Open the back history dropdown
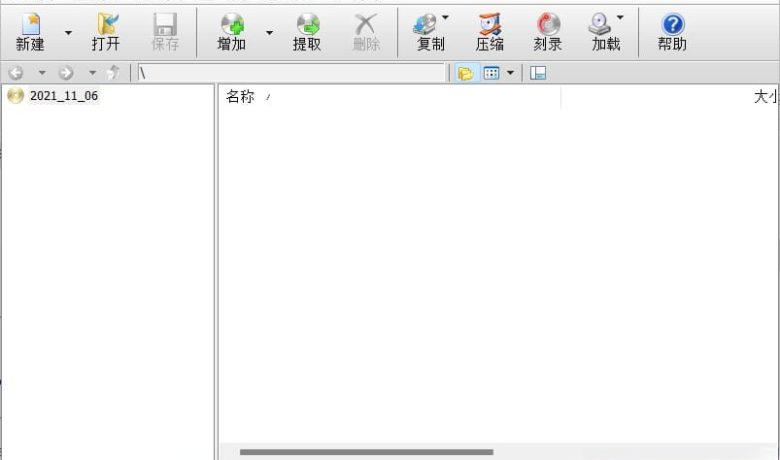 (x=42, y=73)
